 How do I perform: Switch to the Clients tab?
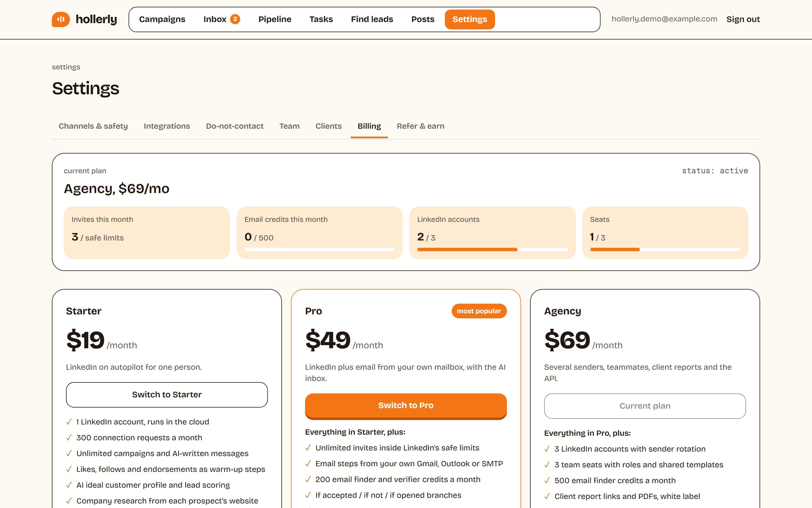coord(328,126)
